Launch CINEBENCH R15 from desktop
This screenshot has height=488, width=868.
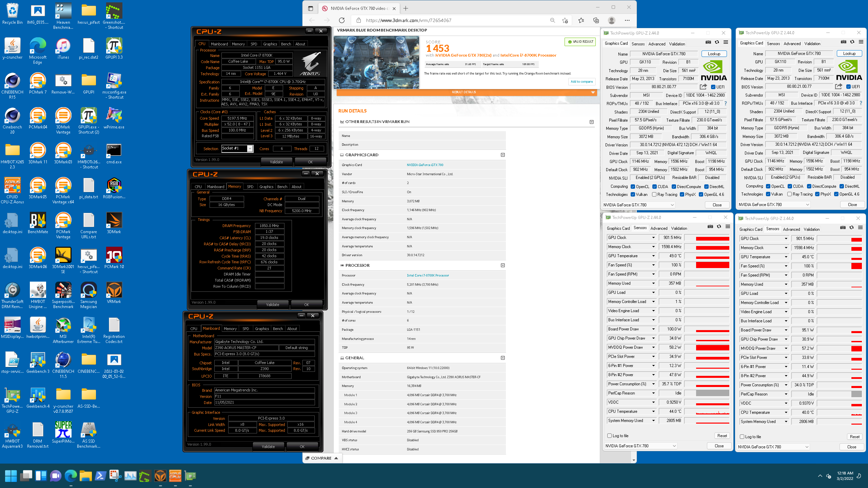click(x=12, y=86)
